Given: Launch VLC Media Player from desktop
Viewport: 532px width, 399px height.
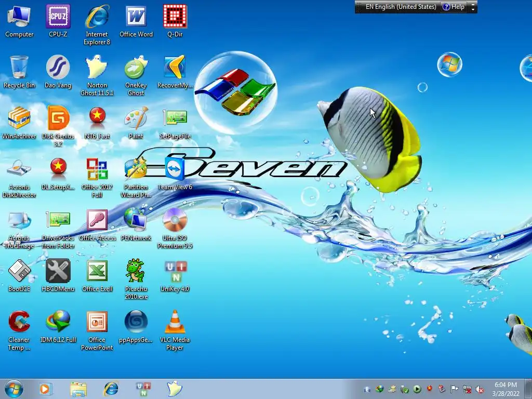Looking at the screenshot, I should coord(175,330).
